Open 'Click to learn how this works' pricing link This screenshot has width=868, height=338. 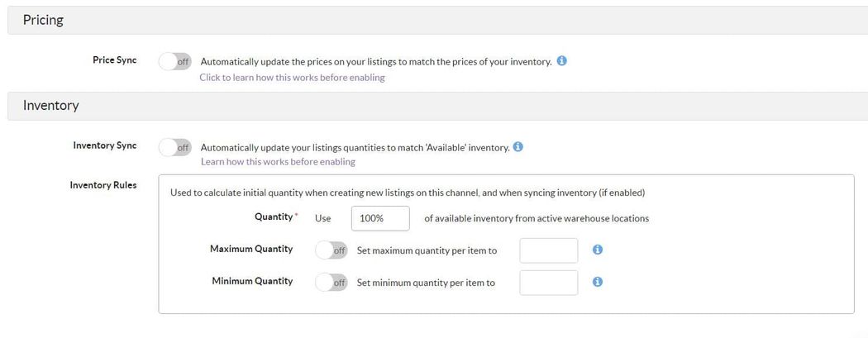(292, 78)
